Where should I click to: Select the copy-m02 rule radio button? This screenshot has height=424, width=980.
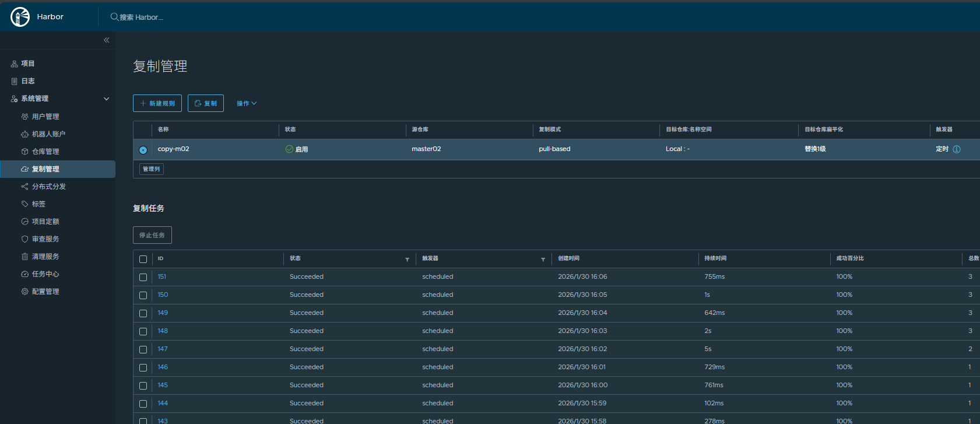pos(143,150)
